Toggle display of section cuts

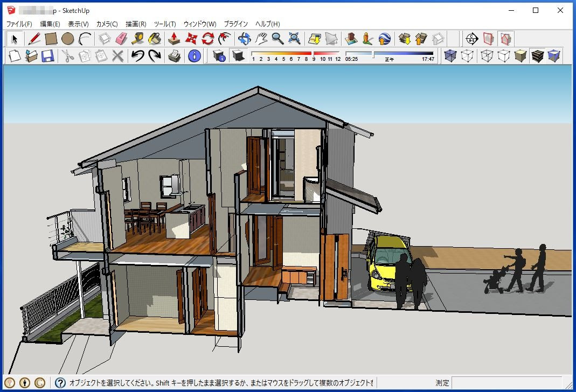click(505, 39)
